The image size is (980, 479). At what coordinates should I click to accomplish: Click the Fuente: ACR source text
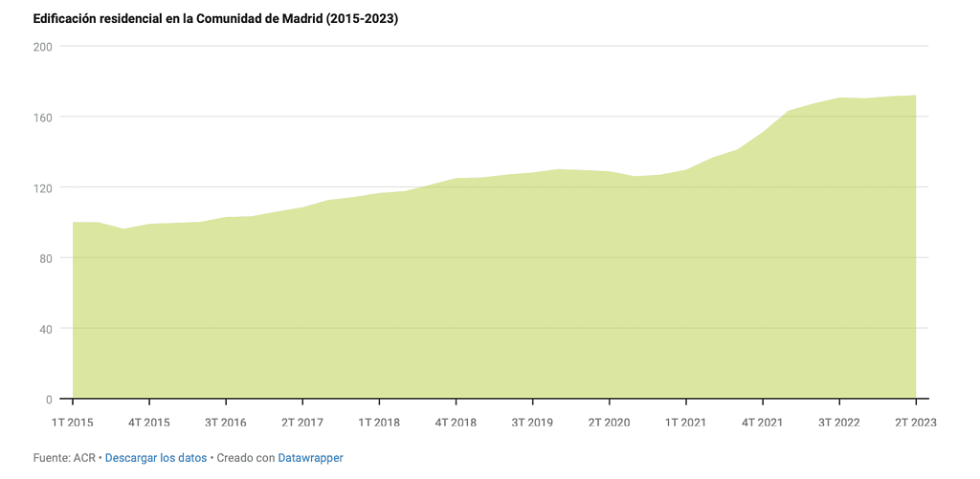click(x=63, y=458)
